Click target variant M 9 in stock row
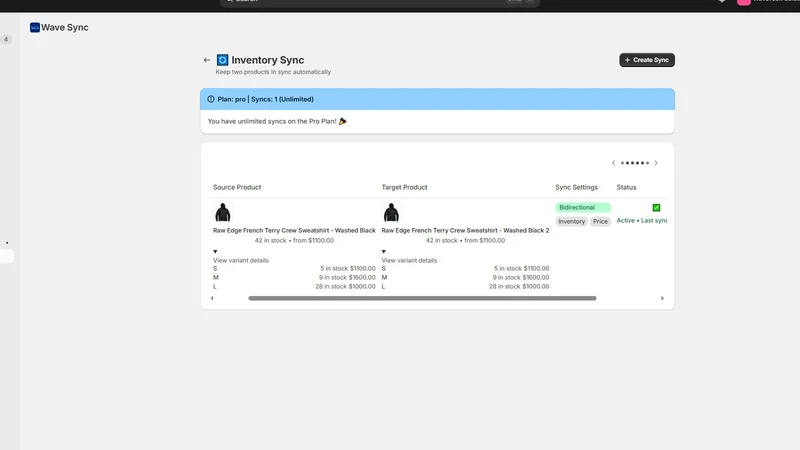Image resolution: width=800 pixels, height=450 pixels. click(x=465, y=278)
